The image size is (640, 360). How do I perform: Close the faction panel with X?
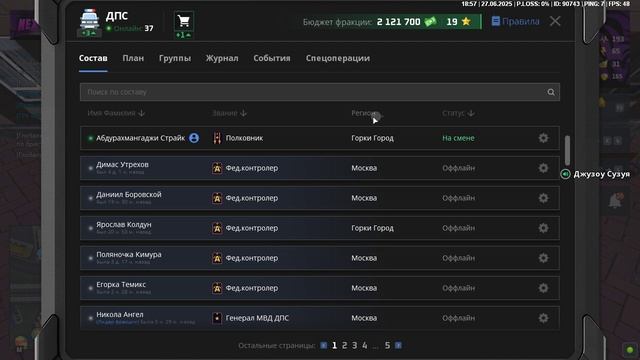click(555, 21)
